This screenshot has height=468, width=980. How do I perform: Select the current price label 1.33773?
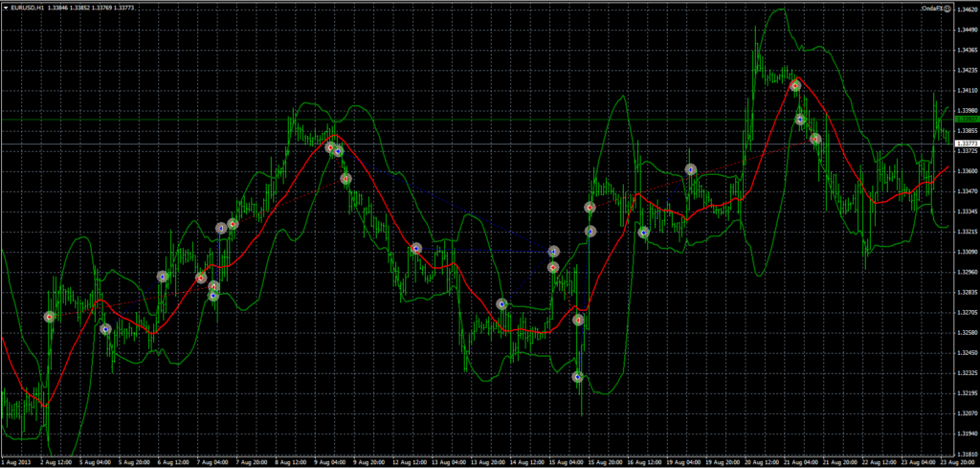coord(966,144)
